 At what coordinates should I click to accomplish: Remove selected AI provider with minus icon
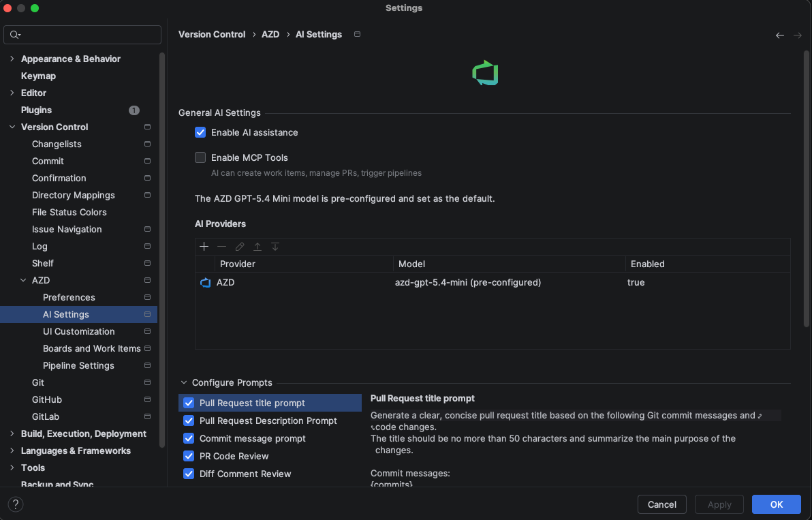[x=221, y=247]
